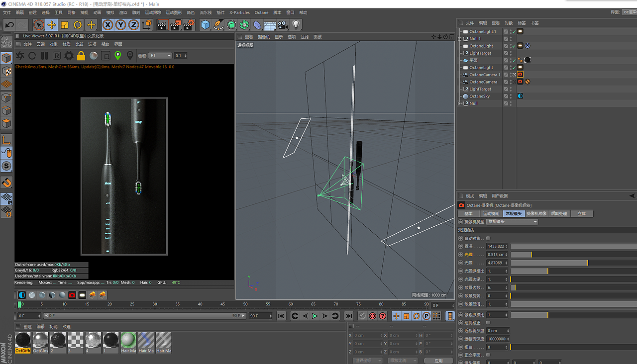This screenshot has height=364, width=637.
Task: Activate the Rotate tool
Action: [78, 25]
